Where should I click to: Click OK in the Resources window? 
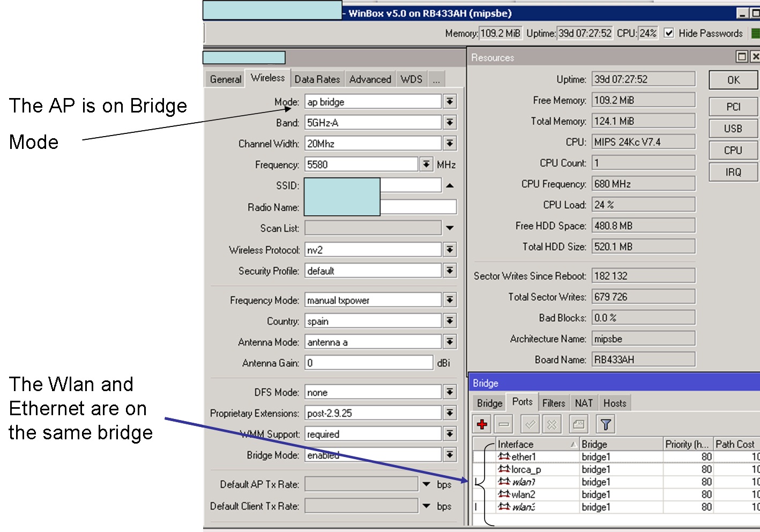(733, 80)
